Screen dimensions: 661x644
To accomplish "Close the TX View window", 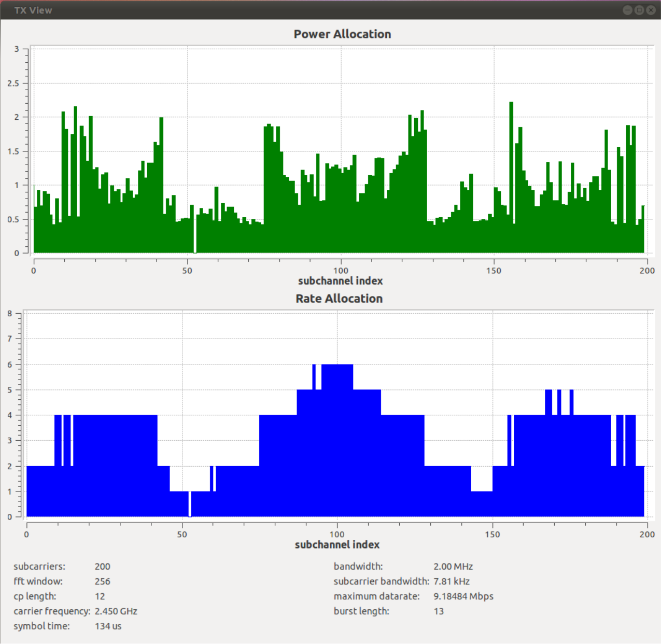I will (651, 10).
